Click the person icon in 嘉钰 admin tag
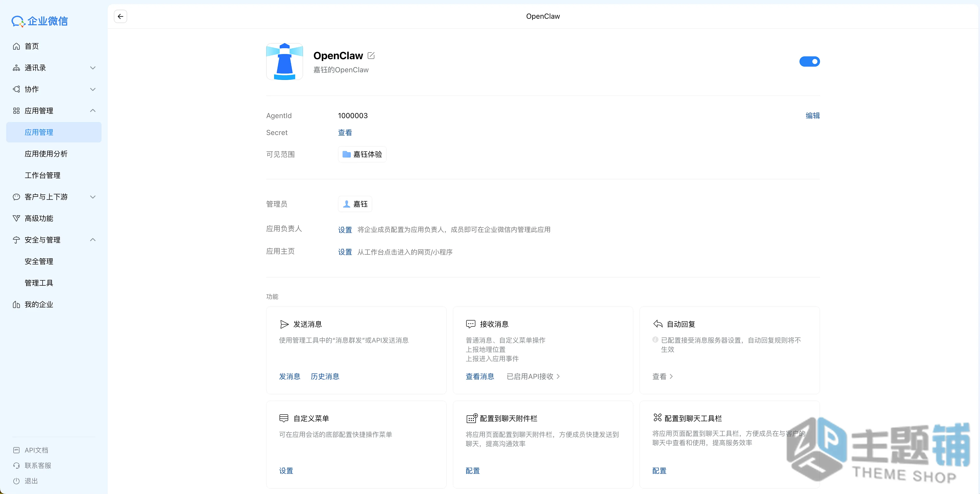This screenshot has width=980, height=494. 347,204
